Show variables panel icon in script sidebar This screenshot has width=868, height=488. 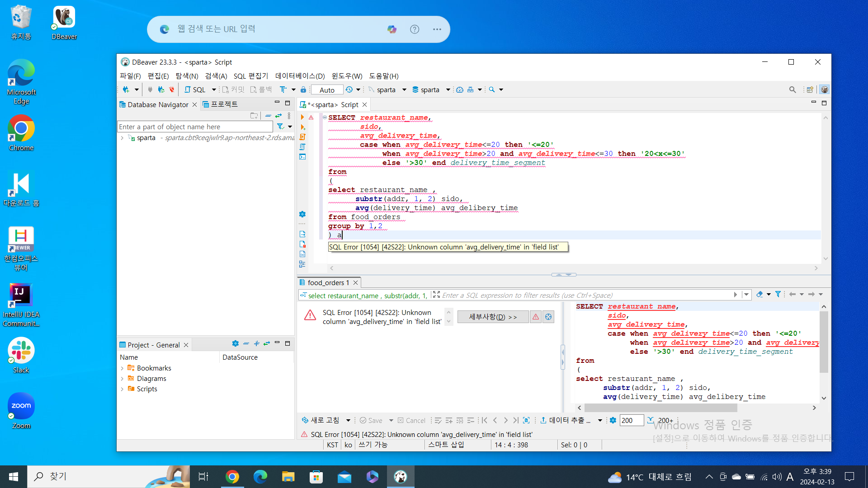point(302,254)
